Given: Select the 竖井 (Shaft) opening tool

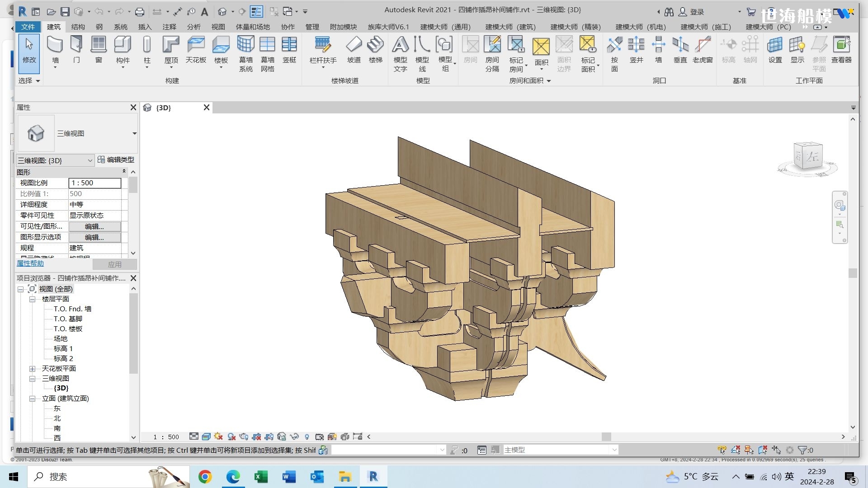Looking at the screenshot, I should 636,50.
